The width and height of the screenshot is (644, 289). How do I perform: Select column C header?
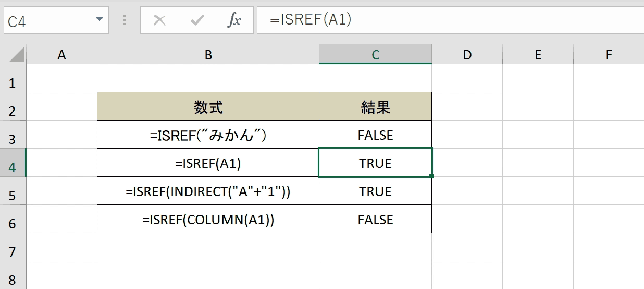click(x=375, y=54)
